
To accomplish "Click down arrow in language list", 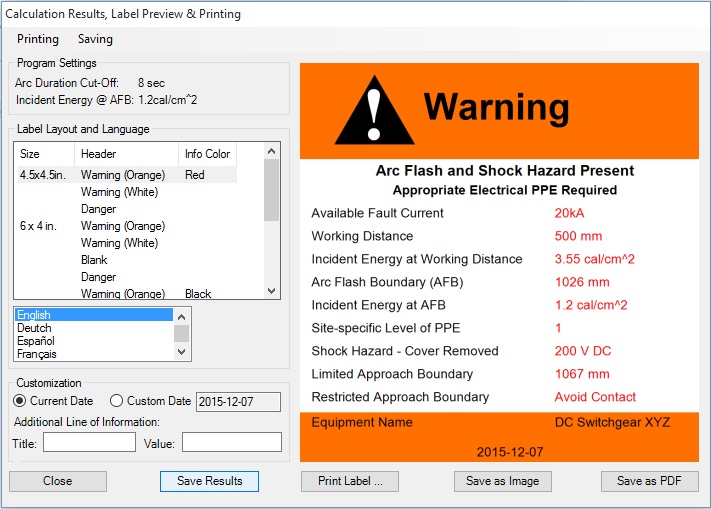I will click(181, 352).
